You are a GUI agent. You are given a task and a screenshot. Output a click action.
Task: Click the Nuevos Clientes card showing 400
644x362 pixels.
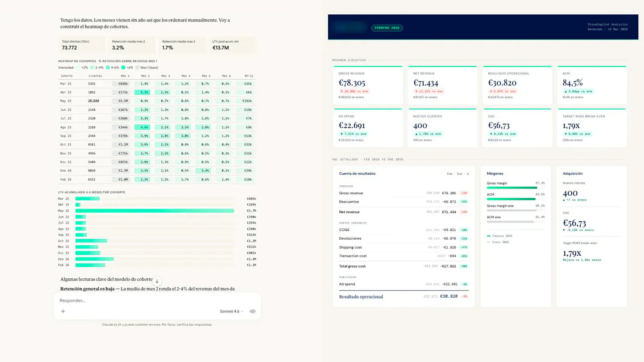(442, 128)
